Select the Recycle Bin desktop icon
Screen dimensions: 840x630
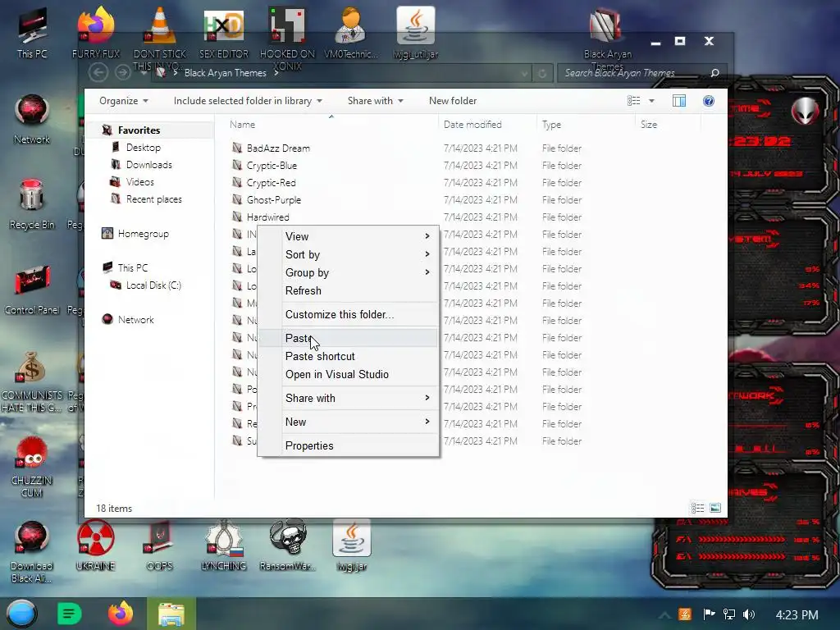click(x=32, y=204)
